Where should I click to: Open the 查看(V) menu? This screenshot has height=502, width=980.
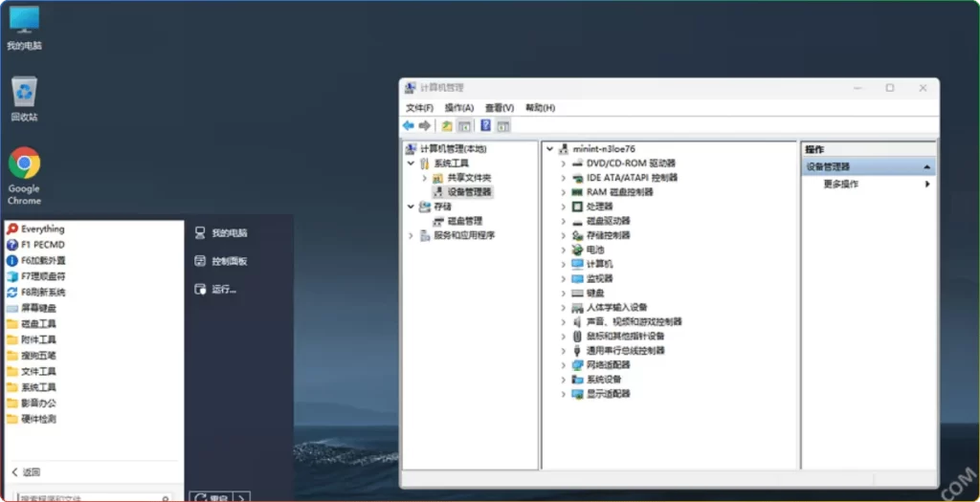500,108
